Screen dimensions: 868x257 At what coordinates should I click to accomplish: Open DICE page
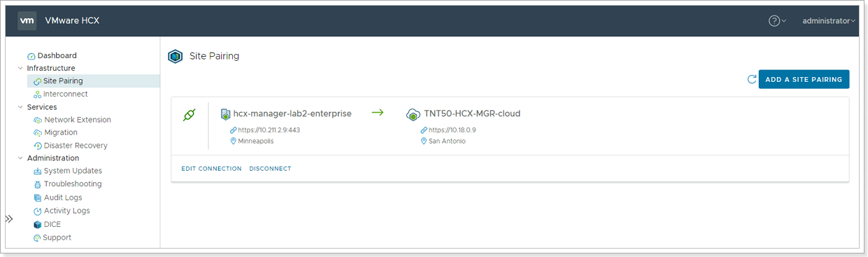52,224
